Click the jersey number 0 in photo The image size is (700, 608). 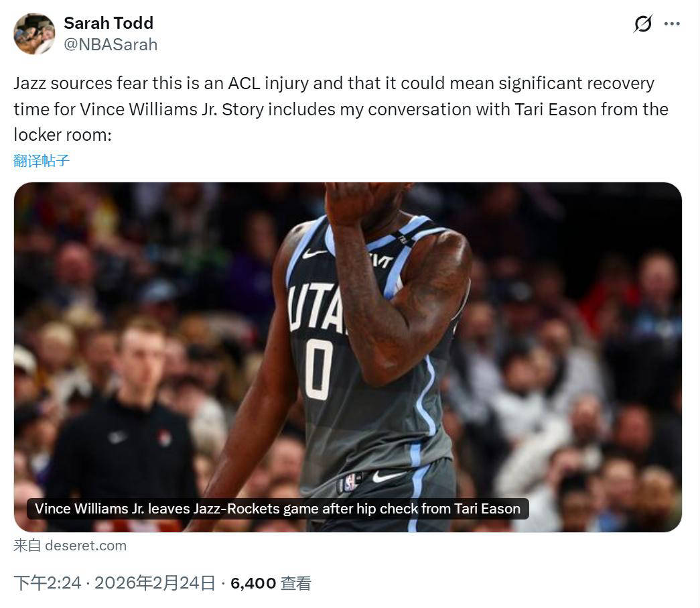tap(319, 369)
